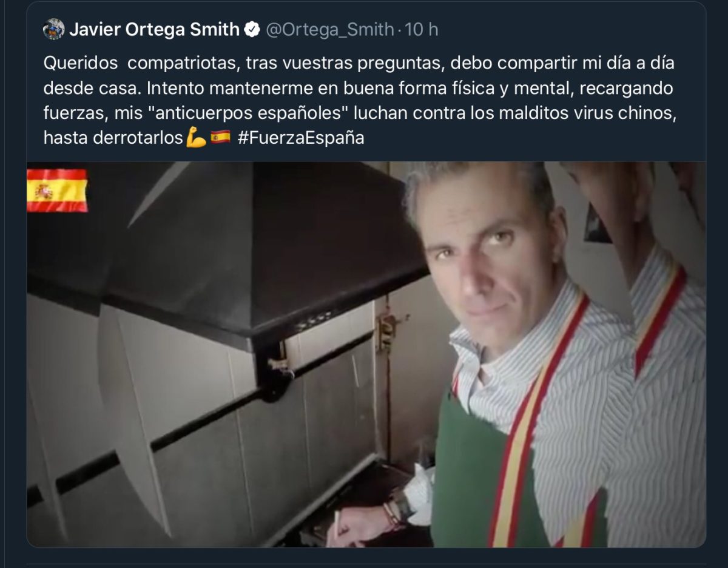The image size is (728, 568).
Task: Click the flexed bicep emoji
Action: [x=196, y=138]
